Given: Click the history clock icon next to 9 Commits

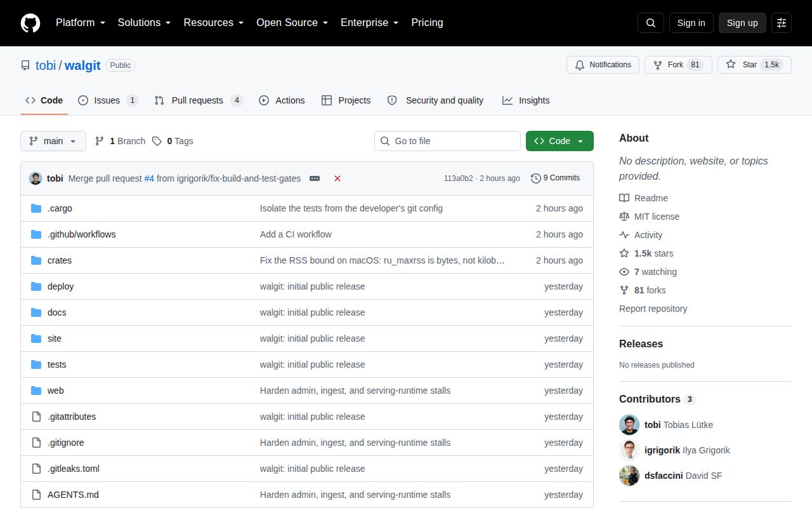Looking at the screenshot, I should (536, 178).
